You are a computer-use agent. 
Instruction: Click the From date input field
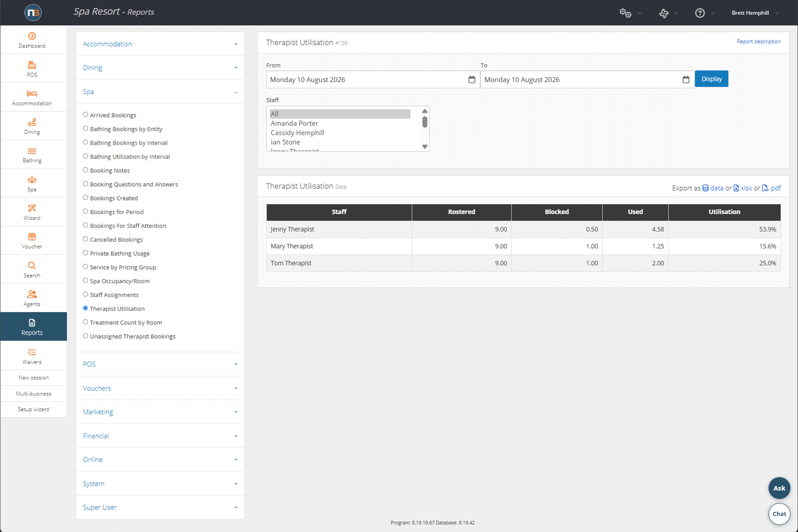(373, 79)
